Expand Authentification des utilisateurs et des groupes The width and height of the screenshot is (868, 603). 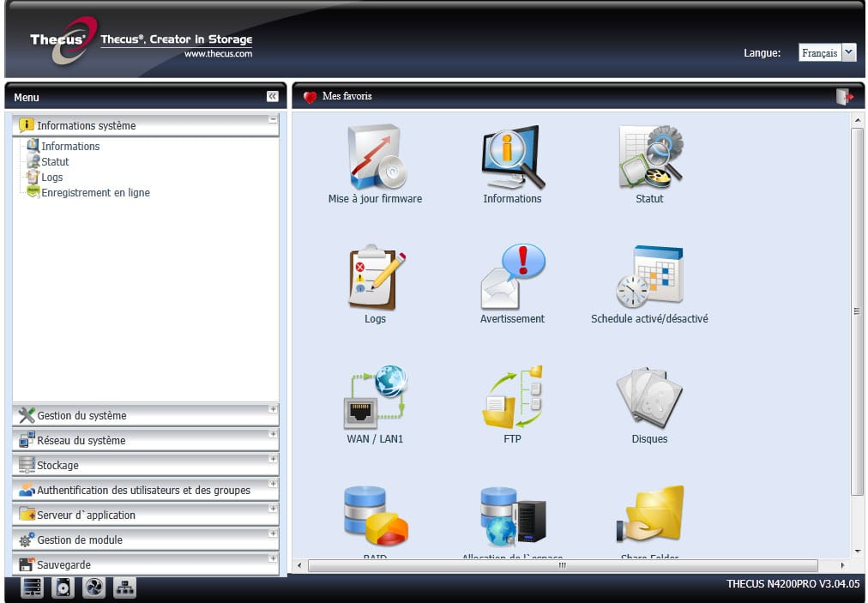pyautogui.click(x=273, y=484)
